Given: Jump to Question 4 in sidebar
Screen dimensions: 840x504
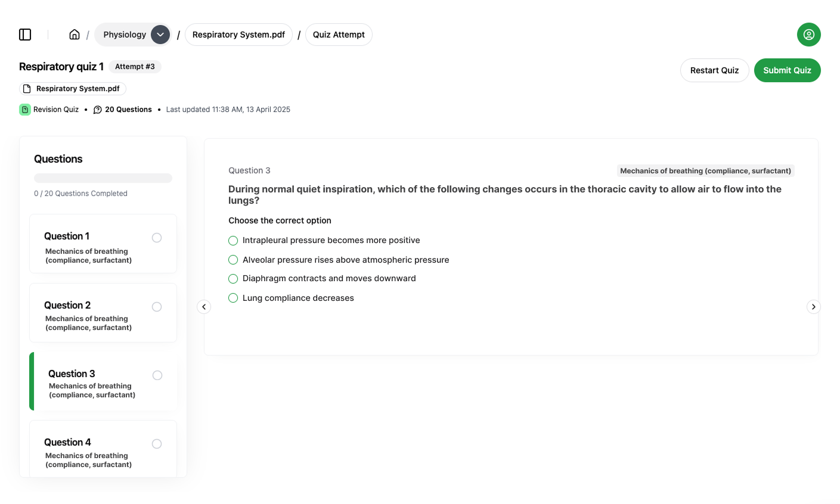Looking at the screenshot, I should click(103, 450).
